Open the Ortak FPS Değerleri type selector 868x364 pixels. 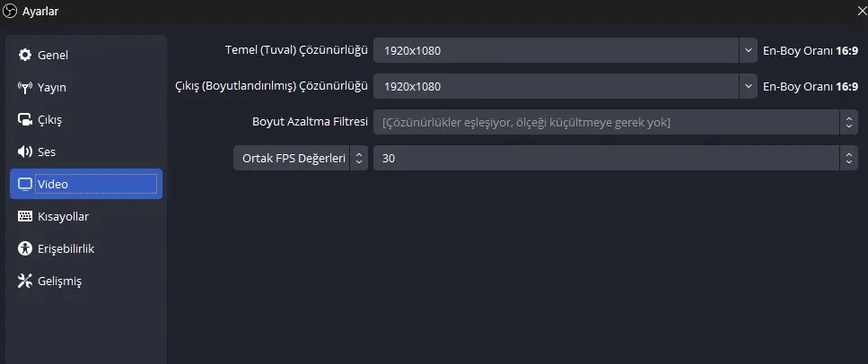(x=301, y=158)
